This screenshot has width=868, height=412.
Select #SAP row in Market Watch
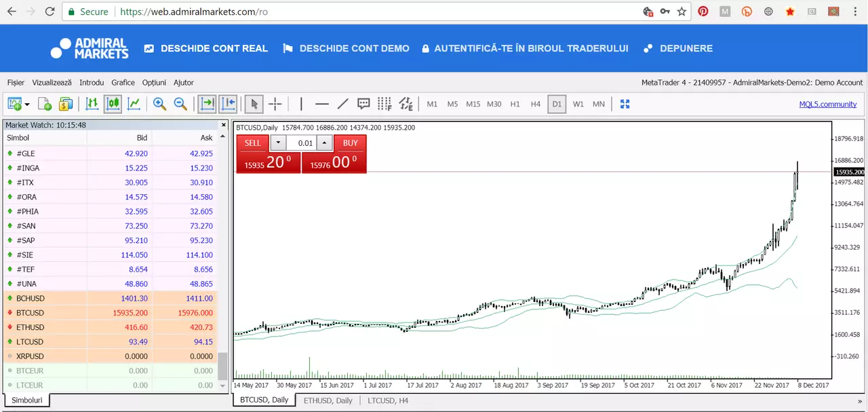[110, 240]
